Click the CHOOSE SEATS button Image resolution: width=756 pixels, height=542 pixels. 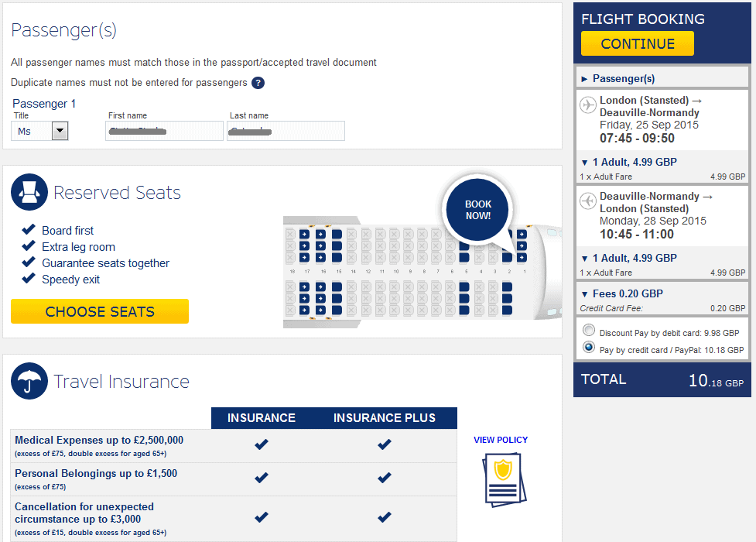(x=100, y=311)
